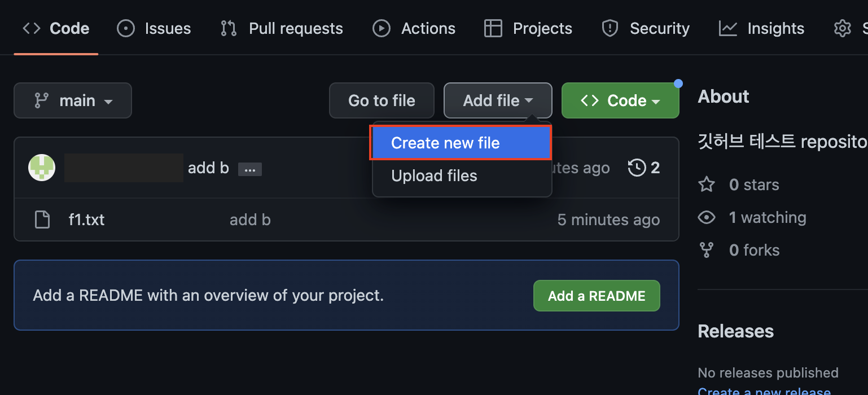This screenshot has width=868, height=395.
Task: Click the committer avatar thumbnail
Action: [x=42, y=168]
